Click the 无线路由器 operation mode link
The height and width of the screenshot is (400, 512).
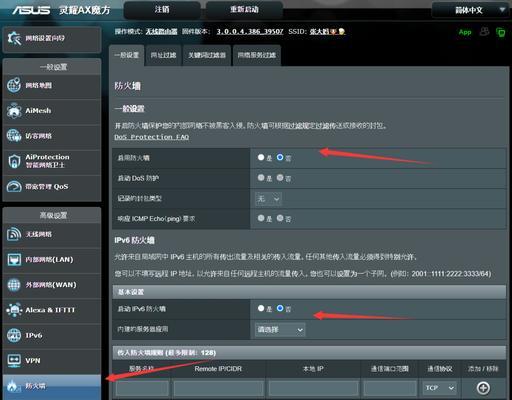[161, 32]
